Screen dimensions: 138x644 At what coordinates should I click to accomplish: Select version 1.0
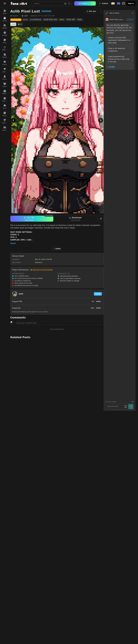click(x=20, y=24)
